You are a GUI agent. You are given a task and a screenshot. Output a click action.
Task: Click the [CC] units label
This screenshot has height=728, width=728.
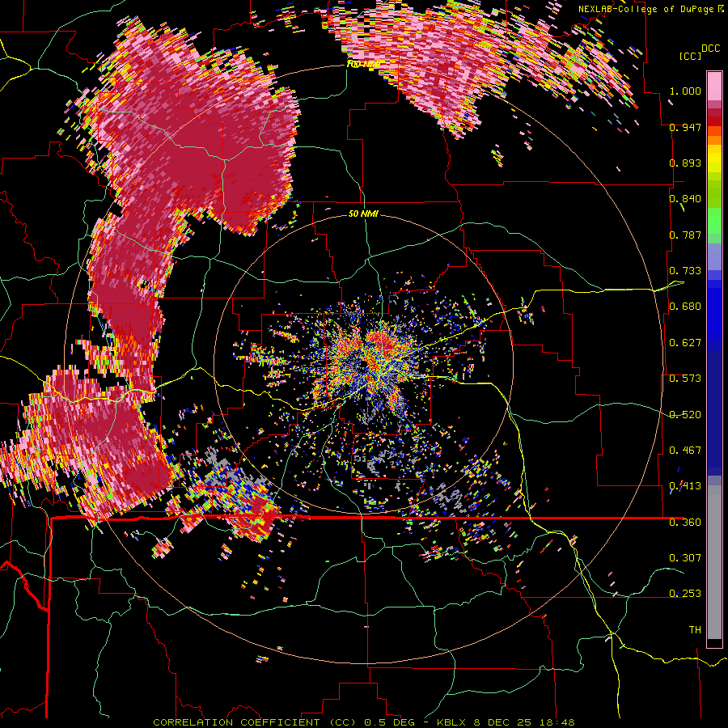691,56
